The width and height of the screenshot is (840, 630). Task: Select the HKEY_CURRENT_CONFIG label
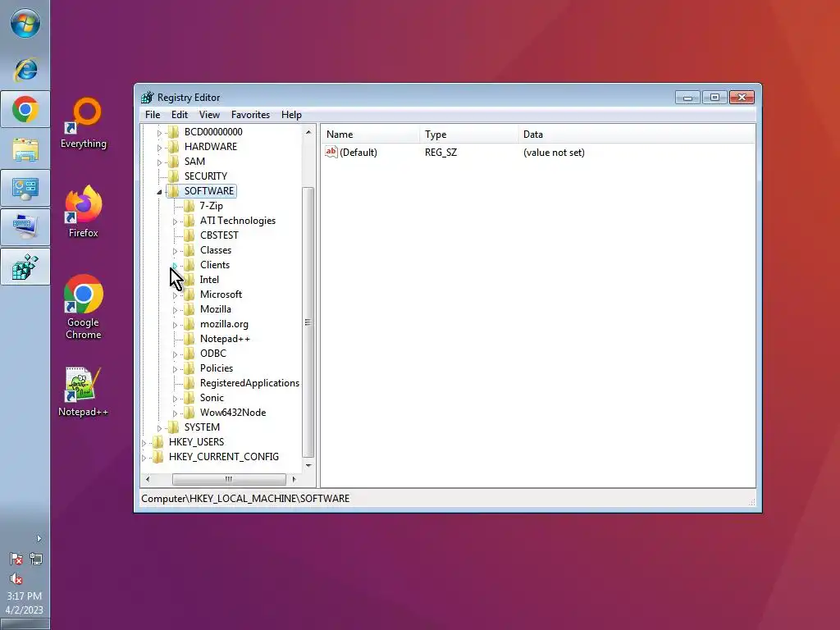tap(223, 457)
